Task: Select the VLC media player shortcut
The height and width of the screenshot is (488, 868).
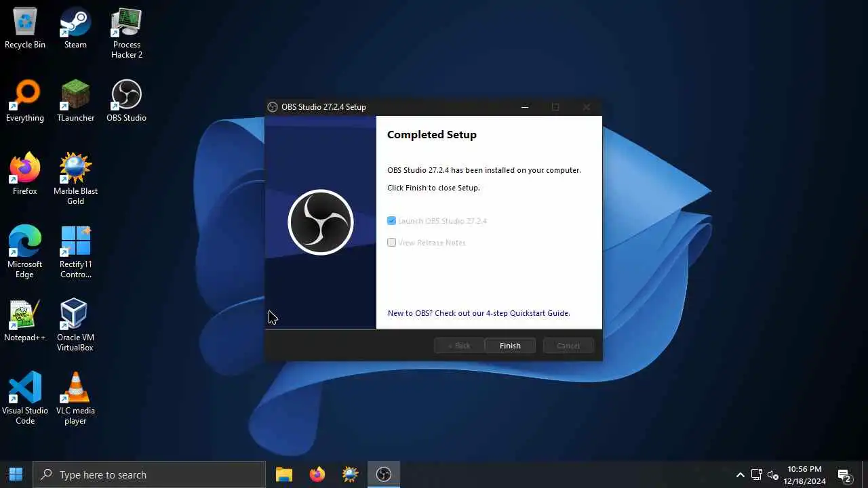Action: tap(75, 399)
